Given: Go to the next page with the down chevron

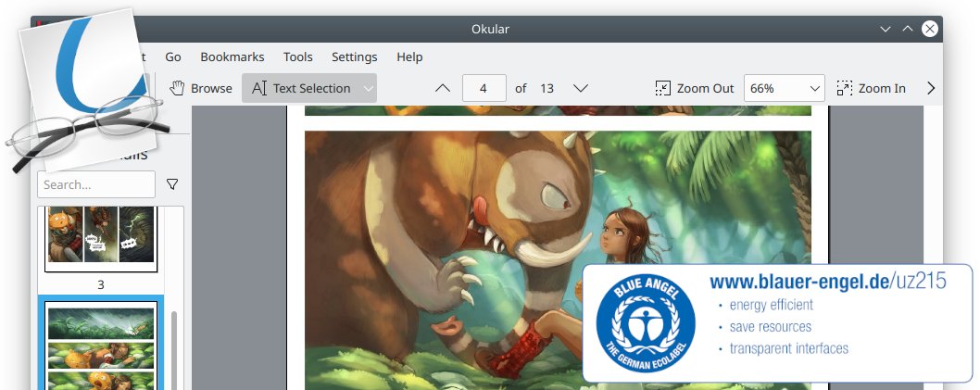Looking at the screenshot, I should click(x=581, y=88).
